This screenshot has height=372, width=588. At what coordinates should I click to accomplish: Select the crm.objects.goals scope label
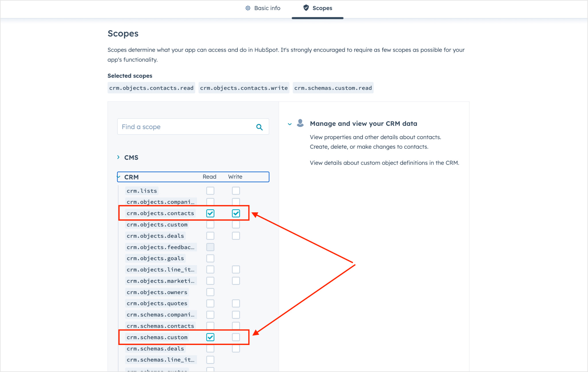pyautogui.click(x=155, y=258)
